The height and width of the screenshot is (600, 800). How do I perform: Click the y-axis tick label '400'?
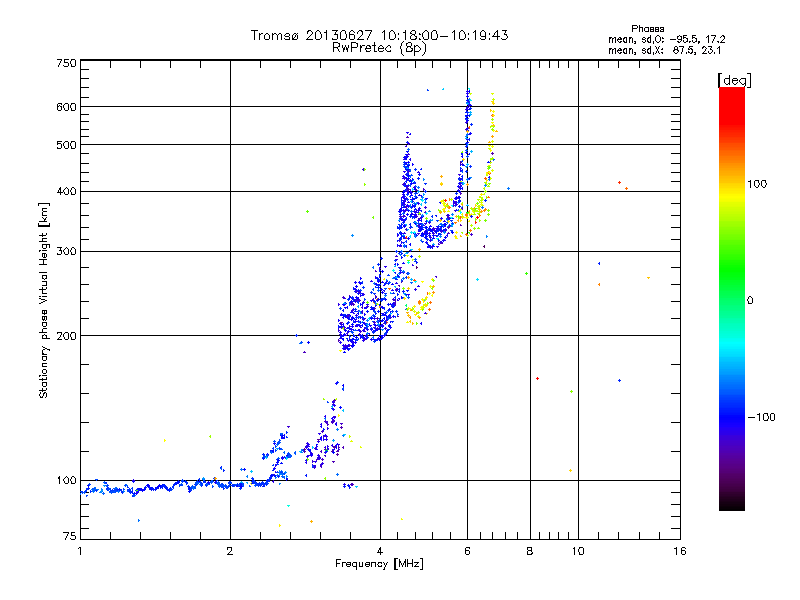pyautogui.click(x=66, y=191)
